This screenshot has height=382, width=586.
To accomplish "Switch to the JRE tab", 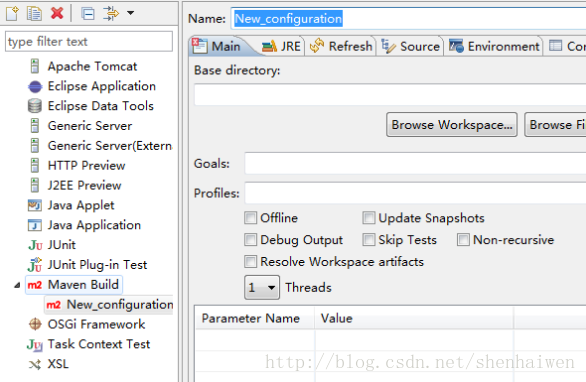I will pyautogui.click(x=281, y=46).
